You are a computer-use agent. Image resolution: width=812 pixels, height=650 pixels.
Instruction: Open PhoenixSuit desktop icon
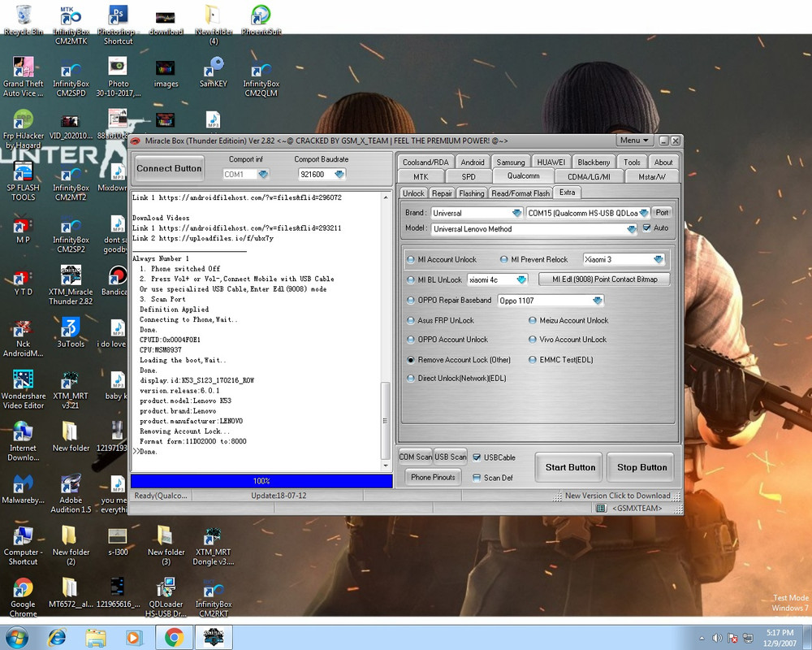[x=261, y=21]
